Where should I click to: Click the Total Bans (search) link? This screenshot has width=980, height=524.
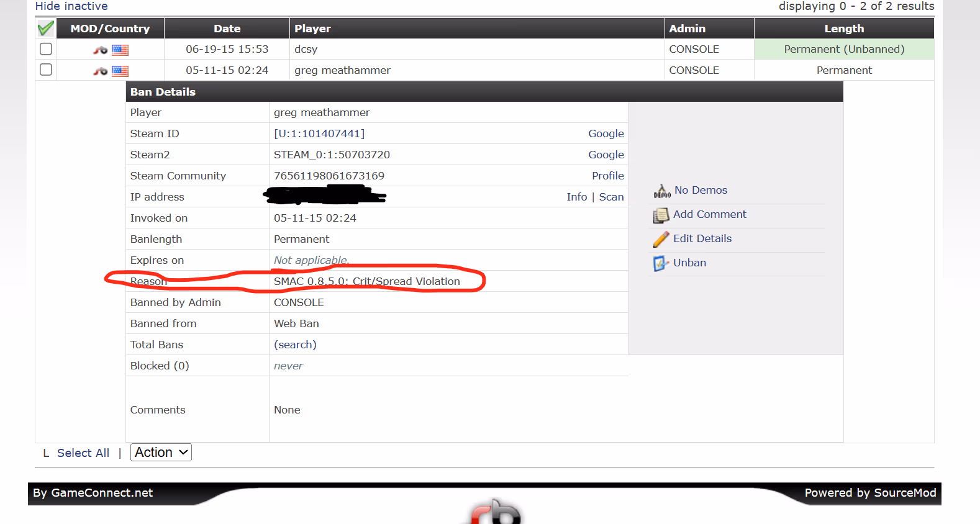click(295, 345)
